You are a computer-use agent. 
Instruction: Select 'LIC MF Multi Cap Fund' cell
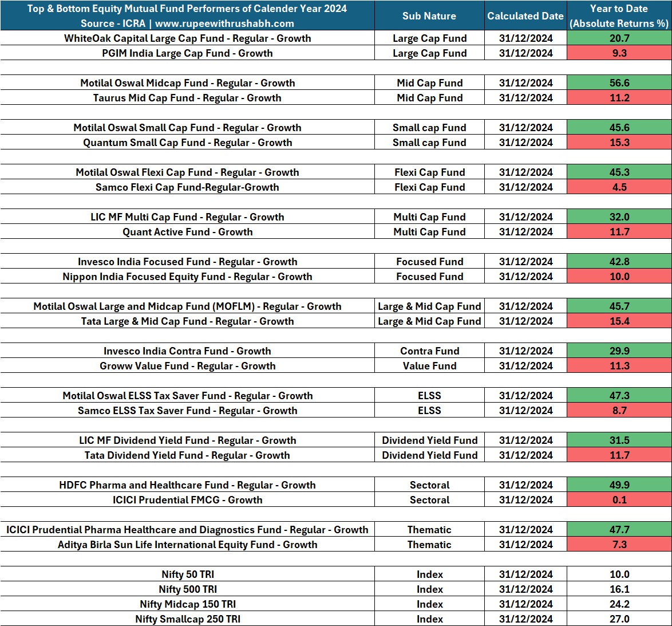(187, 217)
